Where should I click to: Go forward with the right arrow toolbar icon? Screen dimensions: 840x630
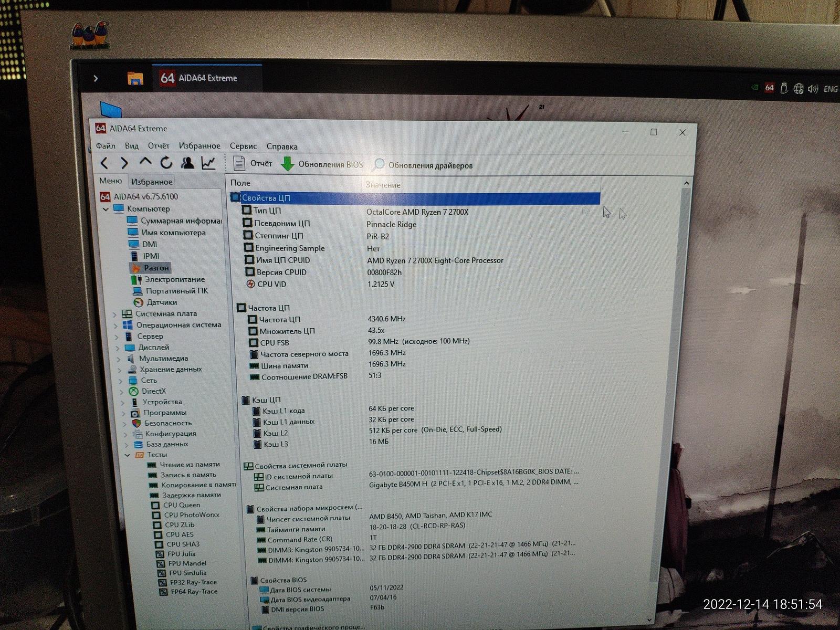point(124,163)
